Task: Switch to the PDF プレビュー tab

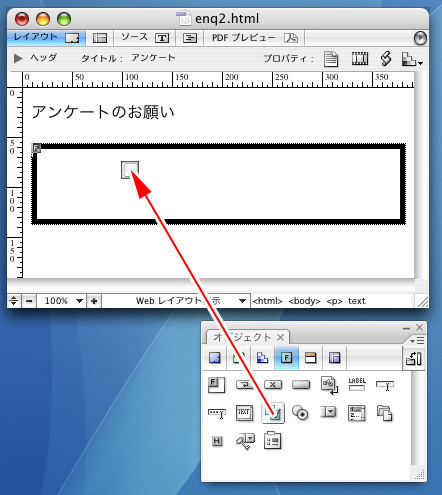Action: [254, 38]
